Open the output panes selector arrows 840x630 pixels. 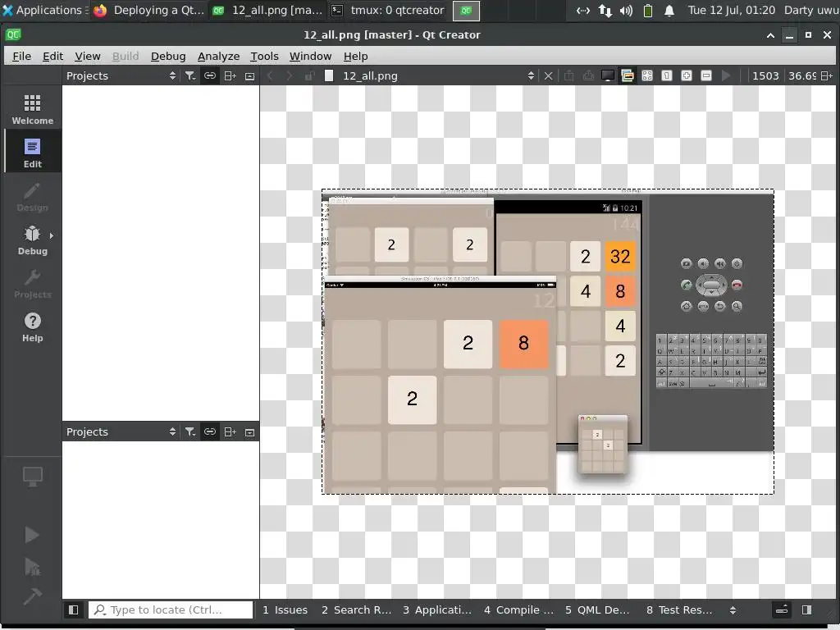coord(733,610)
